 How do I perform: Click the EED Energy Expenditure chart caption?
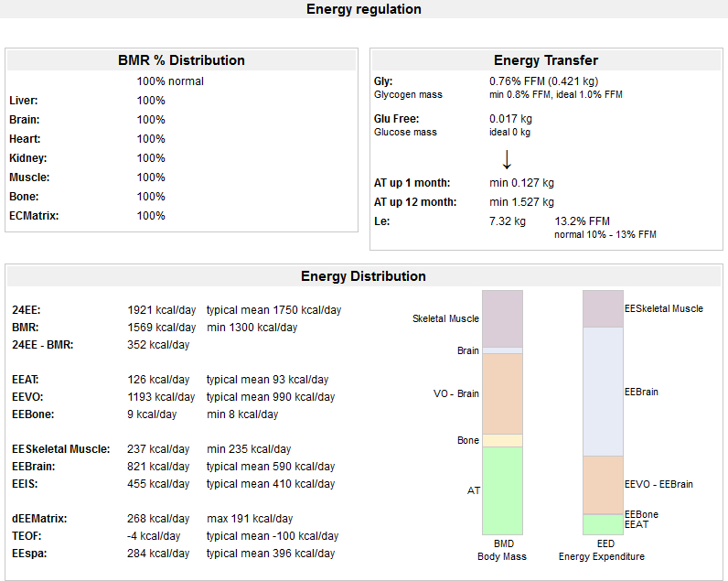coord(602,550)
